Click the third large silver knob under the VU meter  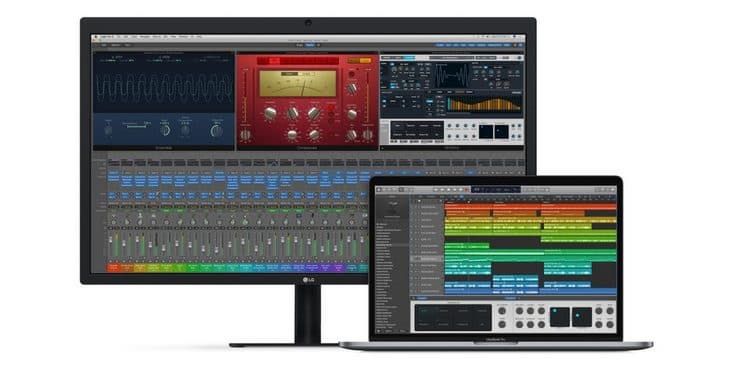[314, 113]
